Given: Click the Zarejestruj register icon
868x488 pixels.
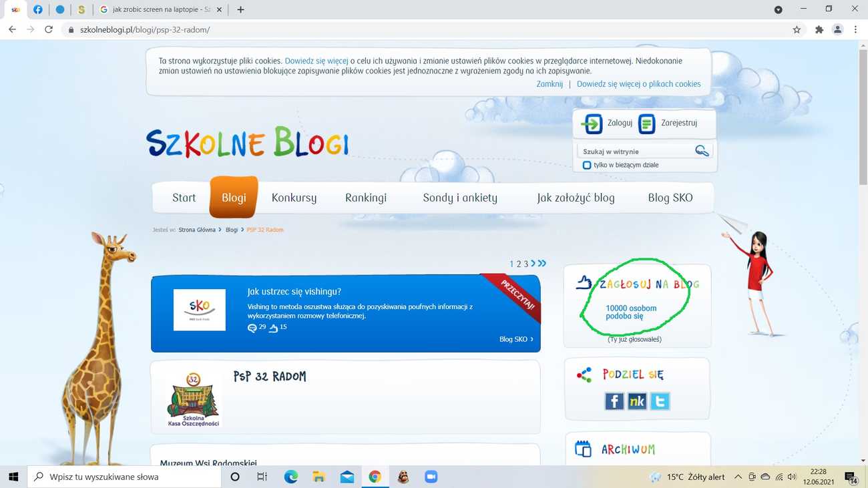Looking at the screenshot, I should [x=646, y=124].
